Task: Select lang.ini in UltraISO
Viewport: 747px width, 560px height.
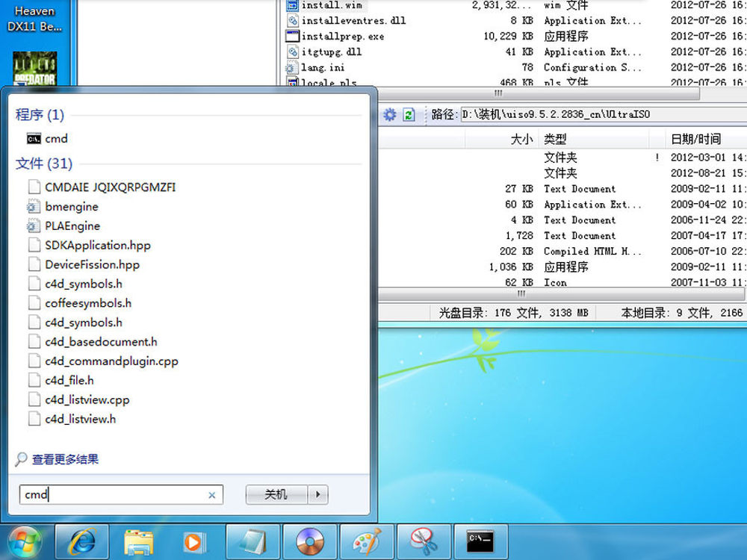Action: (323, 67)
